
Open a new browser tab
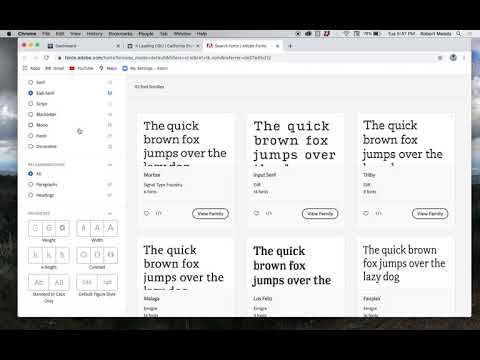290,46
